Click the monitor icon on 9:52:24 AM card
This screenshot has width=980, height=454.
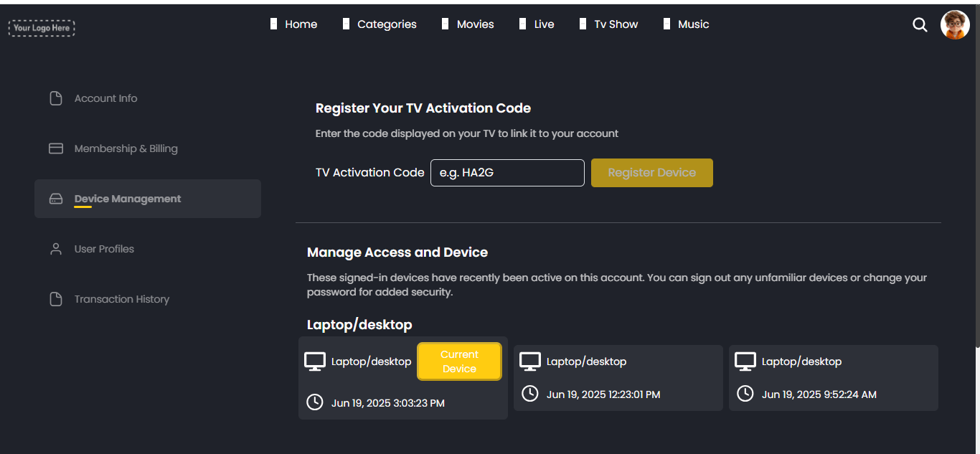(745, 361)
